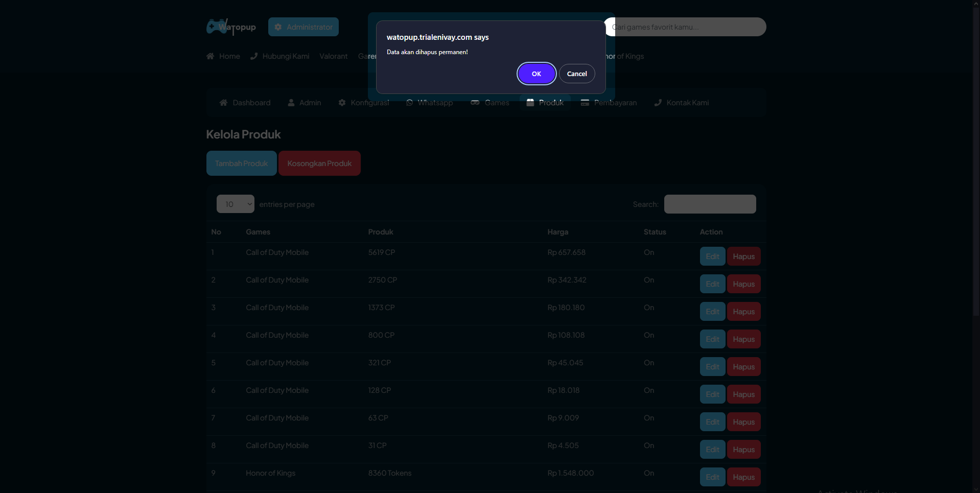Cancel the delete confirmation dialog
Viewport: 980px width, 493px height.
pos(577,74)
